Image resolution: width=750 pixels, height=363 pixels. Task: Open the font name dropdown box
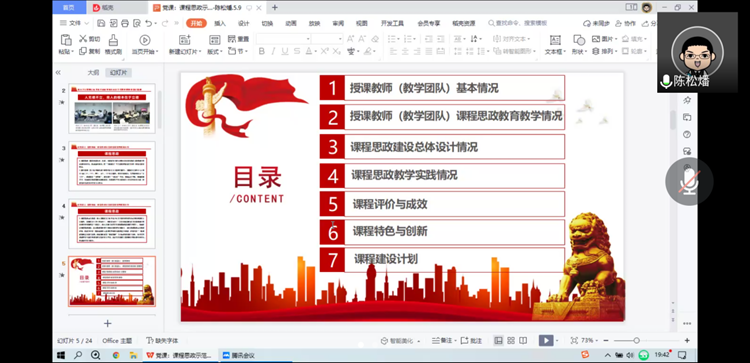[284, 39]
